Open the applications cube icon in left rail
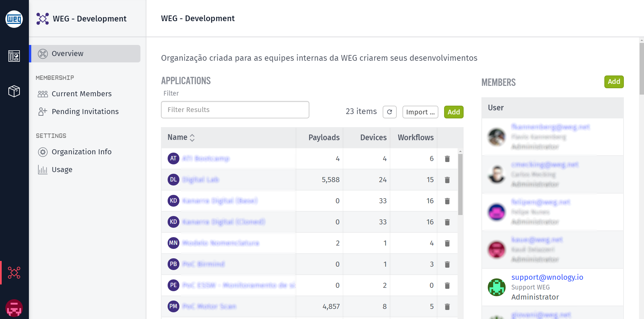 point(14,91)
